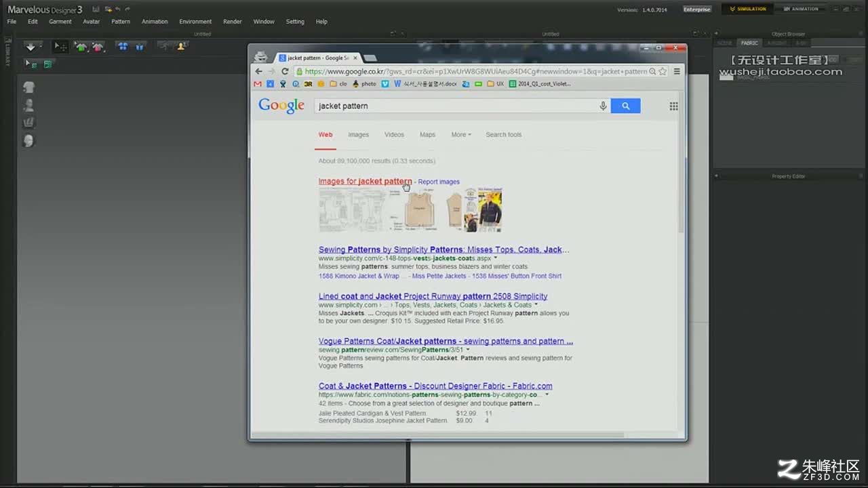868x488 pixels.
Task: Click the blue garment reset icon
Action: (140, 47)
